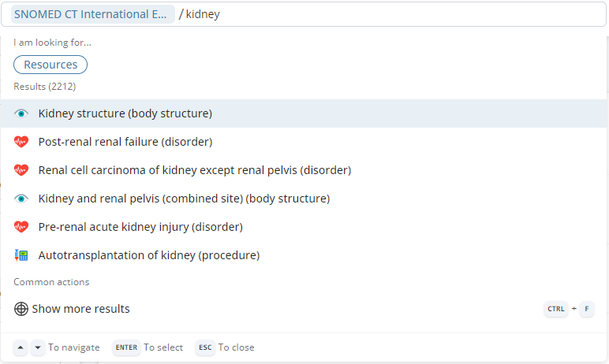Click heart icon beside Pre-renal acute kidney injury
This screenshot has height=364, width=609.
click(21, 227)
